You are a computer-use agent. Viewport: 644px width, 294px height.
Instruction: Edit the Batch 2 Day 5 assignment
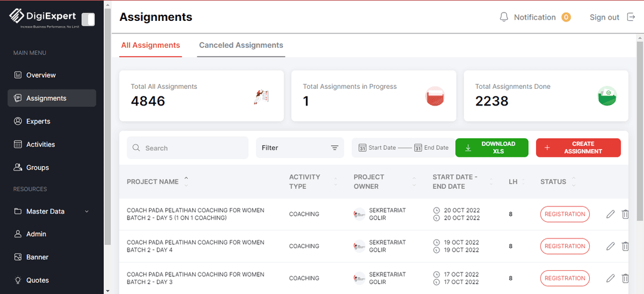611,214
